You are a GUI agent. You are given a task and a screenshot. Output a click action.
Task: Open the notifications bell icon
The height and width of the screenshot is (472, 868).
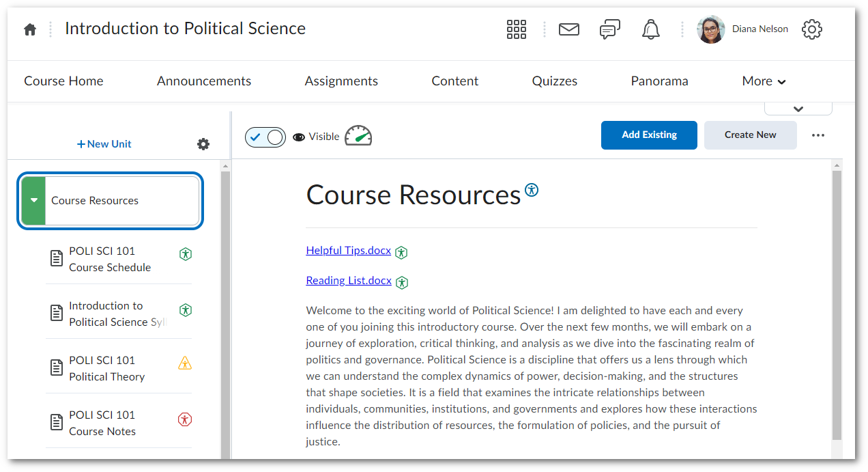651,29
